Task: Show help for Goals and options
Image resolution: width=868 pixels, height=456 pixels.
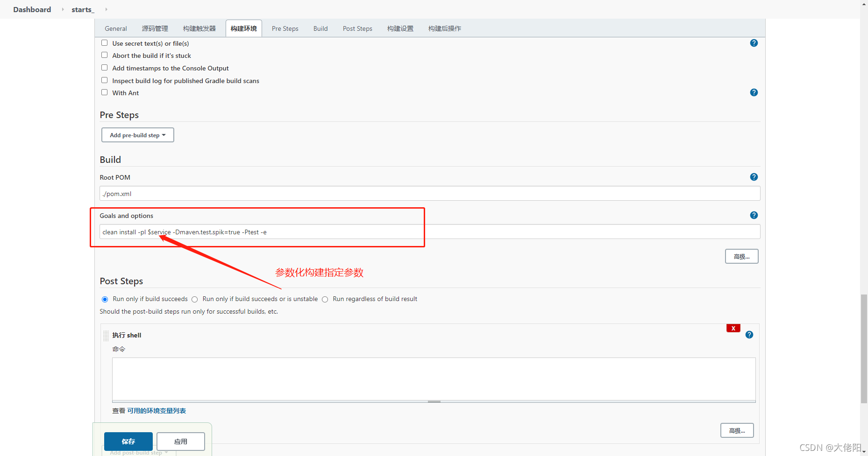Action: coord(754,215)
